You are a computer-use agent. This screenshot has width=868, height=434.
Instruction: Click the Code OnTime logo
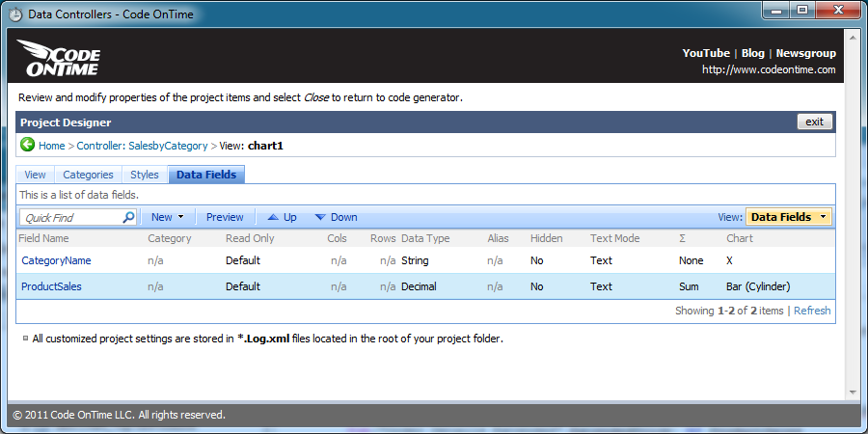[x=58, y=58]
